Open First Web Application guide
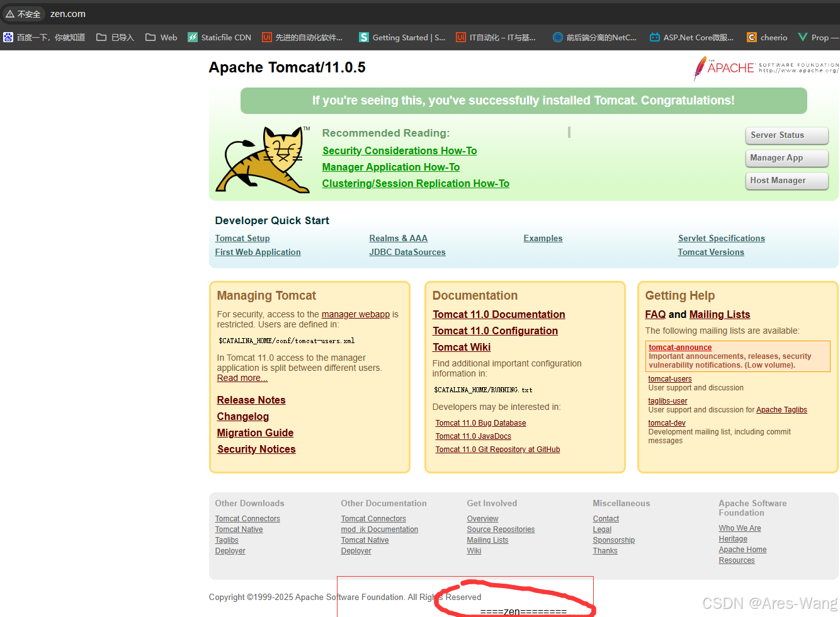 (258, 252)
